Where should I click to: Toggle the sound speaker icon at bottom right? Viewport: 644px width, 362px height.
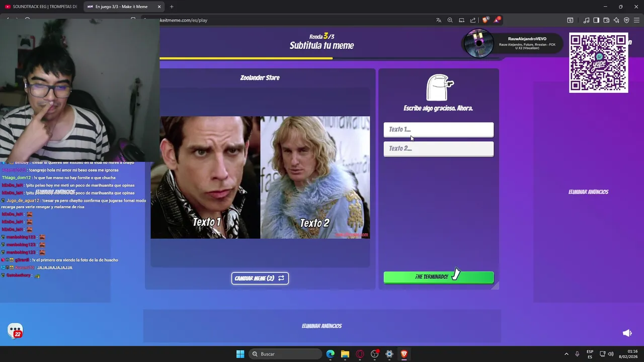pos(627,333)
